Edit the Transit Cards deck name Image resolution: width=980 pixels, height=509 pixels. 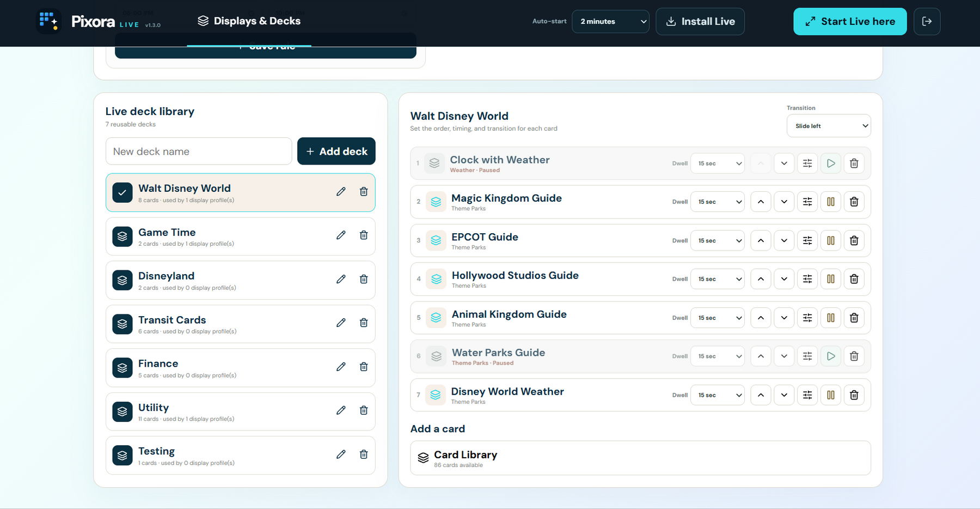coord(341,323)
